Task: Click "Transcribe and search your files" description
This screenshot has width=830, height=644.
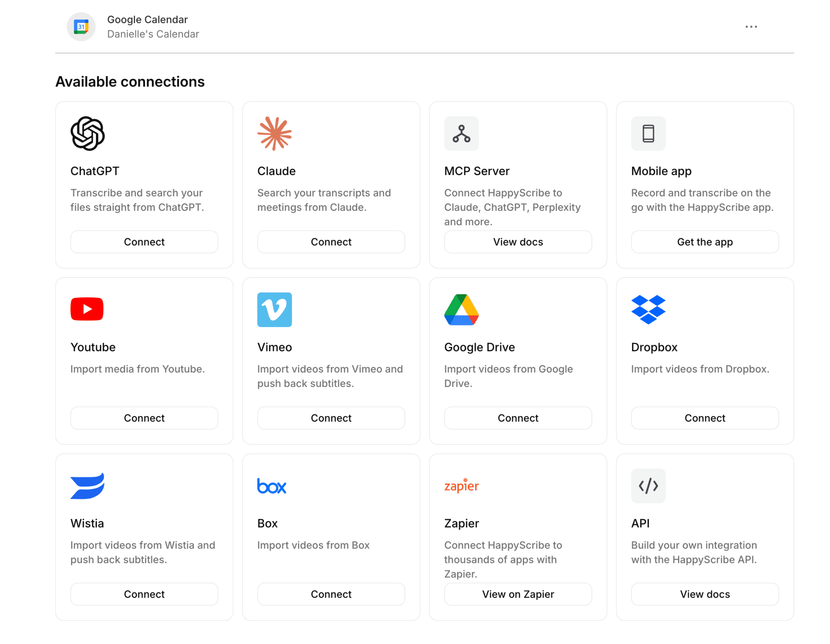Action: (x=137, y=200)
